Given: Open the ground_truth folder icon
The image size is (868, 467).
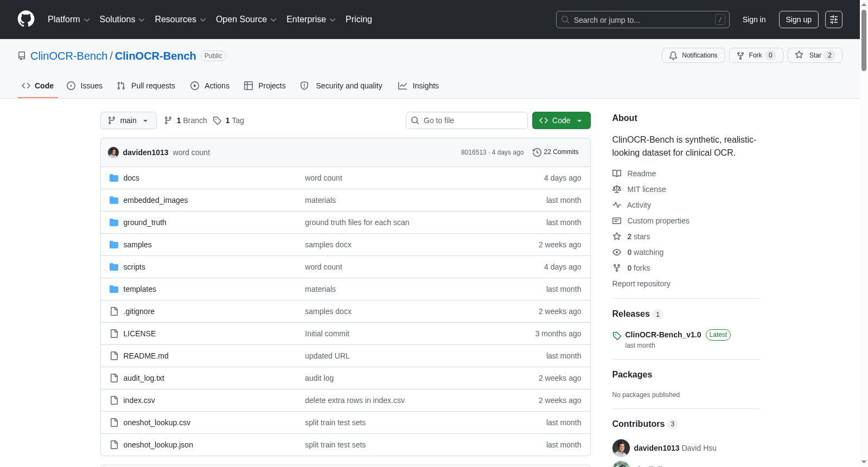Looking at the screenshot, I should click(x=114, y=222).
